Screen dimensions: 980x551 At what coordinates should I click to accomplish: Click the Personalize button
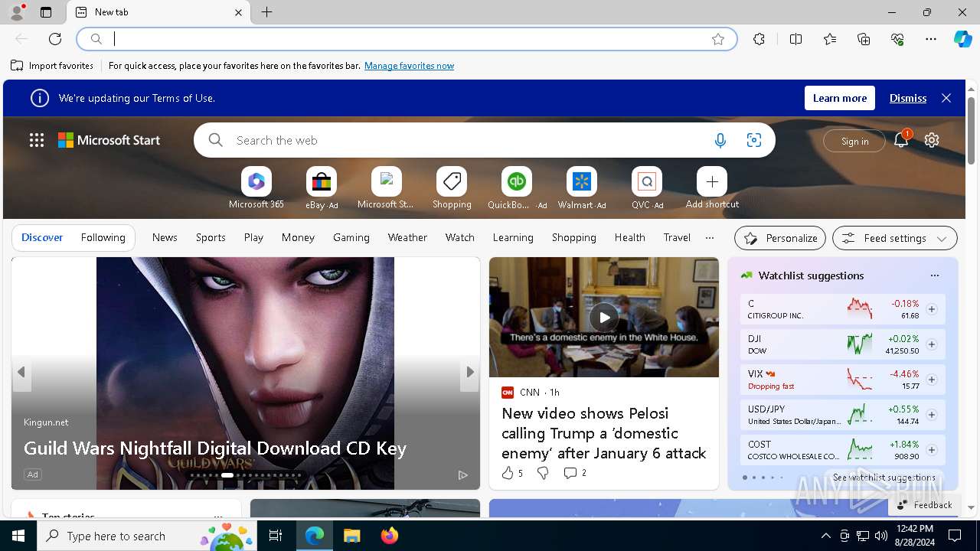(780, 238)
